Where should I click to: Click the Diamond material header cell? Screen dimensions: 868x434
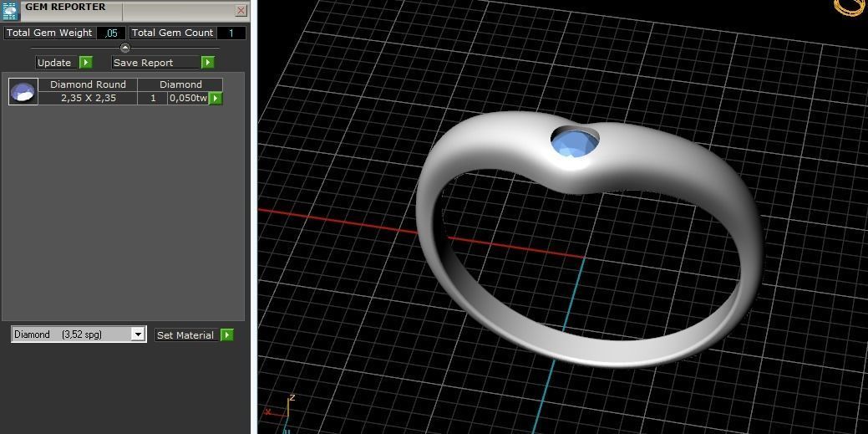pyautogui.click(x=180, y=84)
